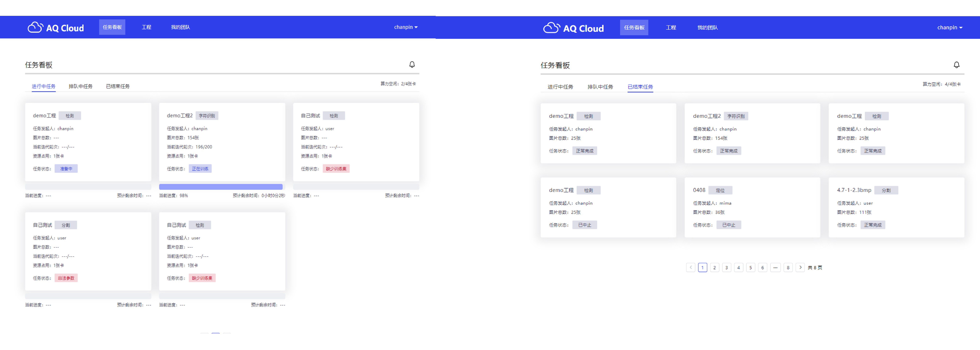Click the notification bell in left panel
The height and width of the screenshot is (350, 980).
pyautogui.click(x=412, y=65)
